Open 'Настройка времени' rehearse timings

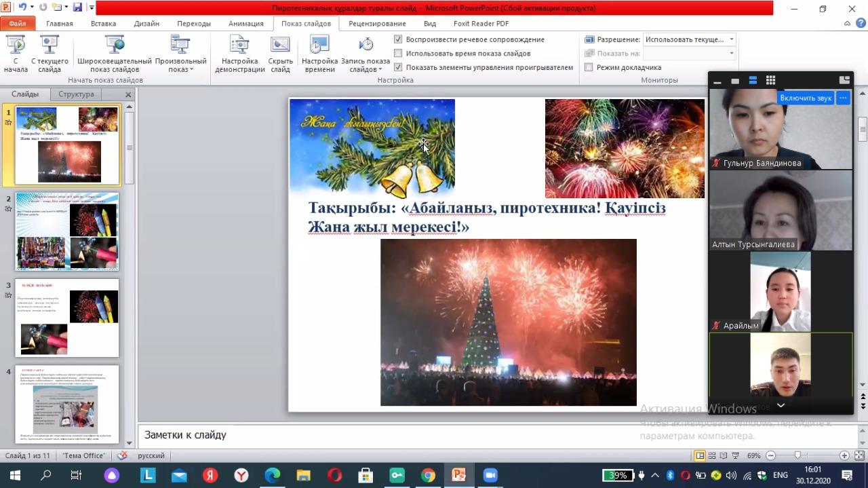[319, 46]
